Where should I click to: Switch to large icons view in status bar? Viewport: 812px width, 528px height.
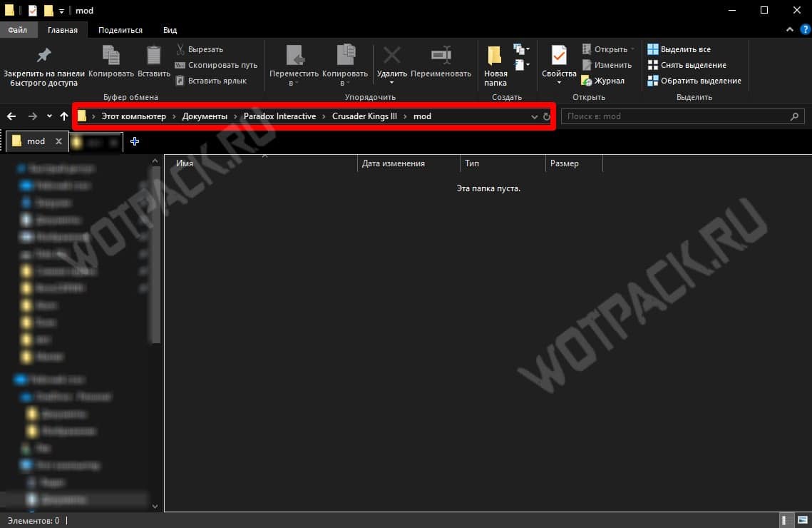(x=803, y=520)
